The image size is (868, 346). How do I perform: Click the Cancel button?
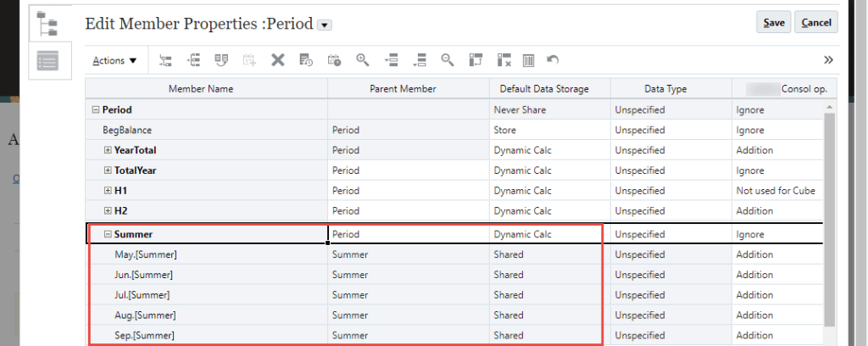pos(816,23)
